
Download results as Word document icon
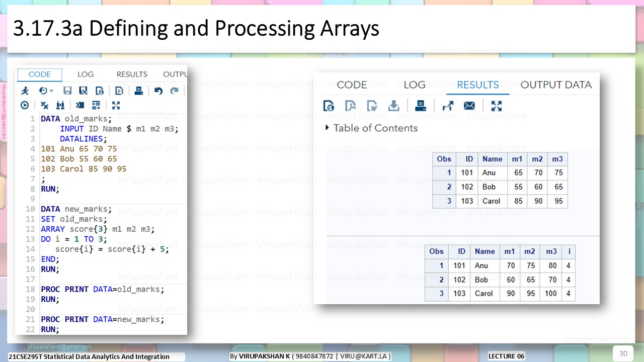click(372, 106)
